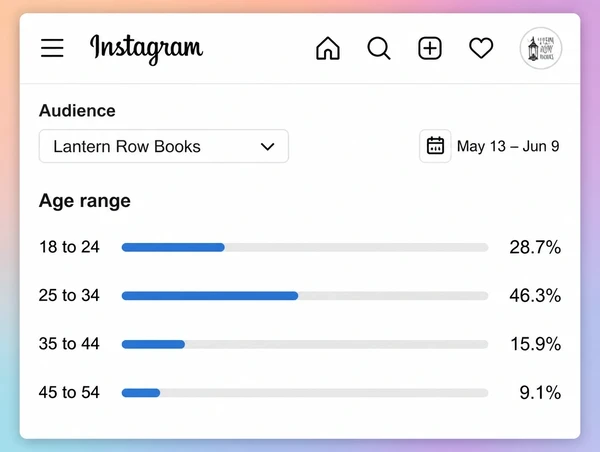
Task: Click the 45 to 54 label
Action: (69, 392)
